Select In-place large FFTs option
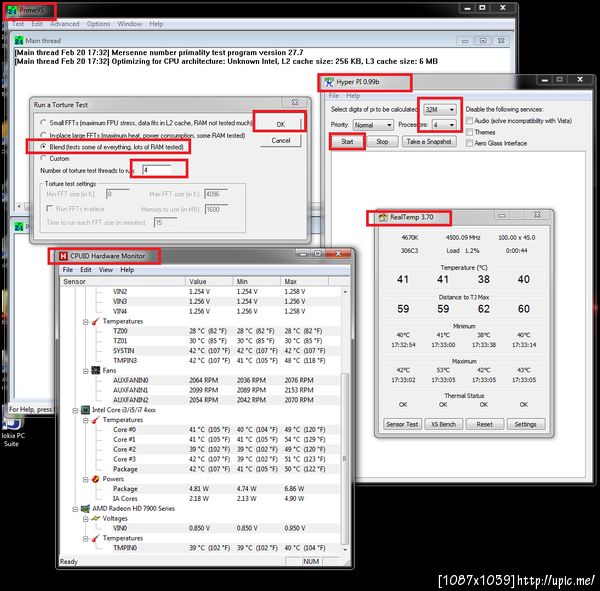This screenshot has width=600, height=591. pyautogui.click(x=43, y=135)
